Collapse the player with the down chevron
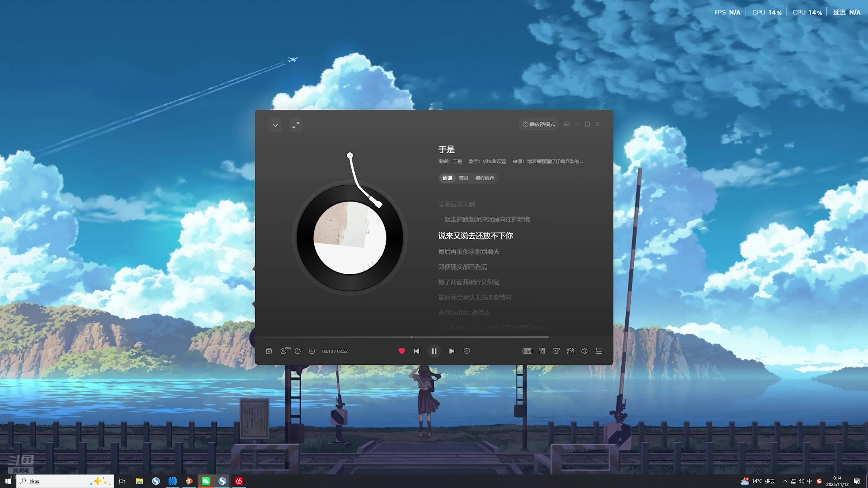Screen dimensions: 868x488 [275, 125]
